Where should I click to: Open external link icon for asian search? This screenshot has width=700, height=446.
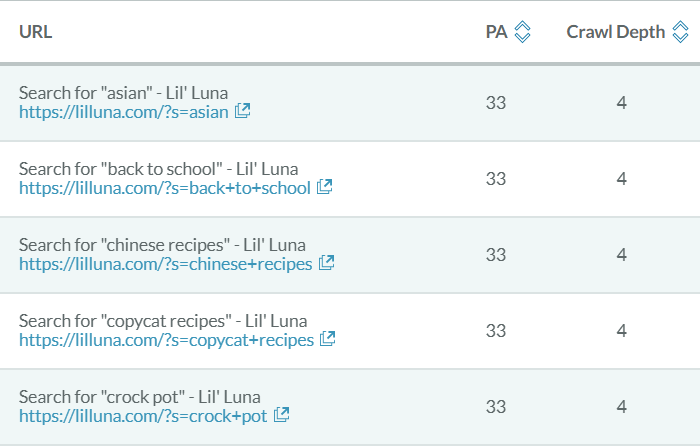(x=243, y=111)
